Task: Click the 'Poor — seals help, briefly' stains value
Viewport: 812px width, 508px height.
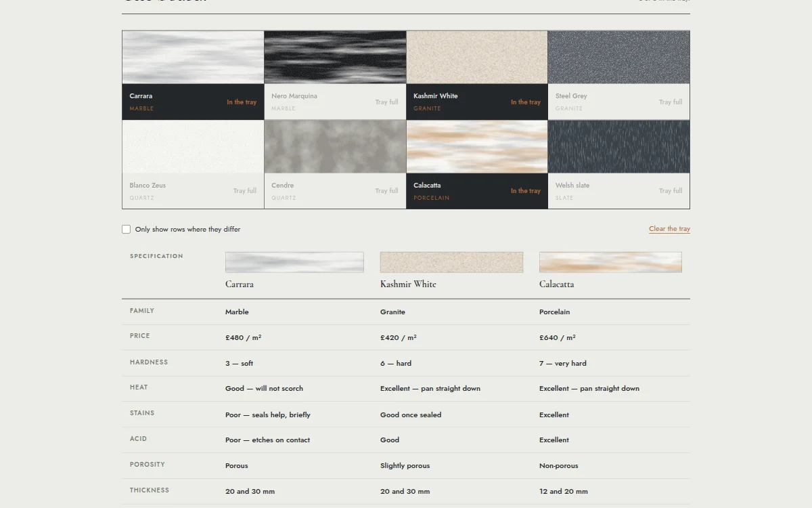Action: pos(268,415)
